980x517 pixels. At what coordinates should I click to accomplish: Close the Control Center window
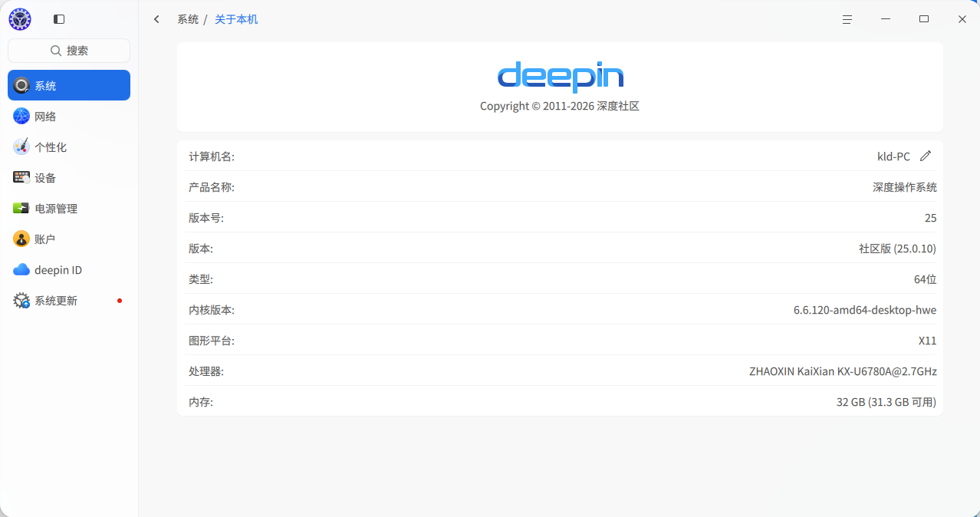pyautogui.click(x=962, y=19)
